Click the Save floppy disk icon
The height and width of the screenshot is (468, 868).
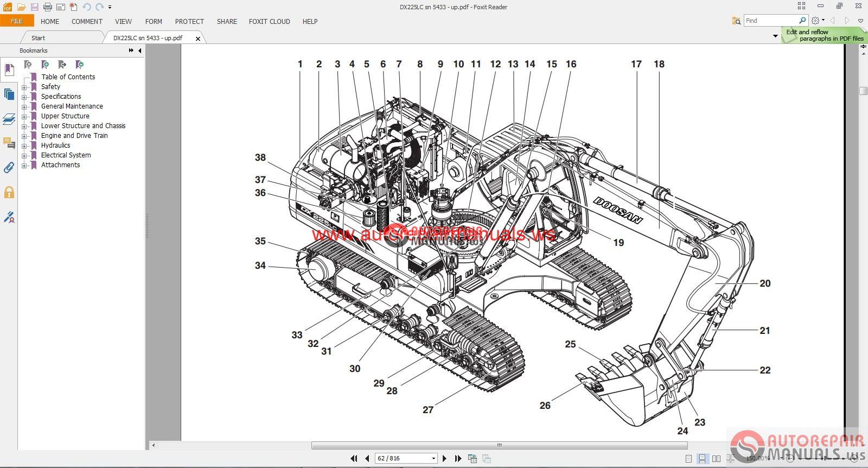click(34, 7)
